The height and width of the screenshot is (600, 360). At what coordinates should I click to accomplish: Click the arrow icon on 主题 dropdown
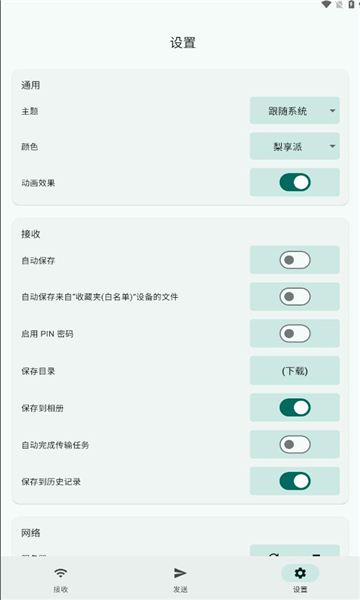click(x=332, y=111)
